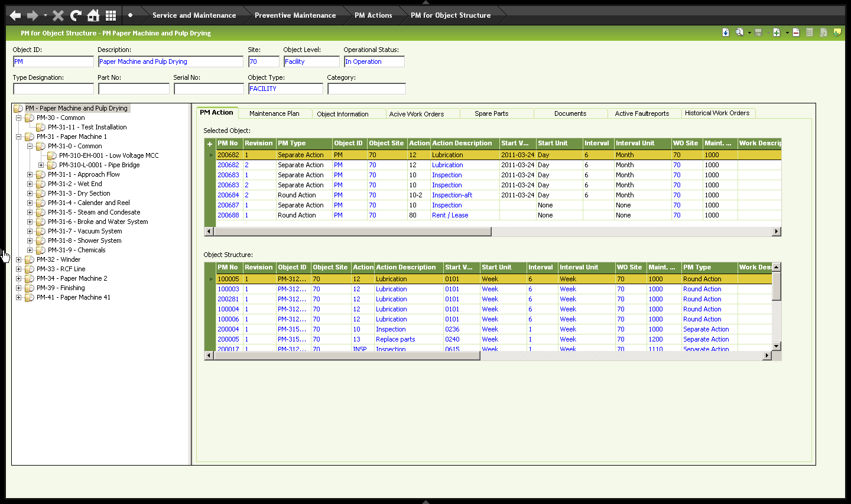
Task: Go to the Home page icon
Action: point(93,15)
